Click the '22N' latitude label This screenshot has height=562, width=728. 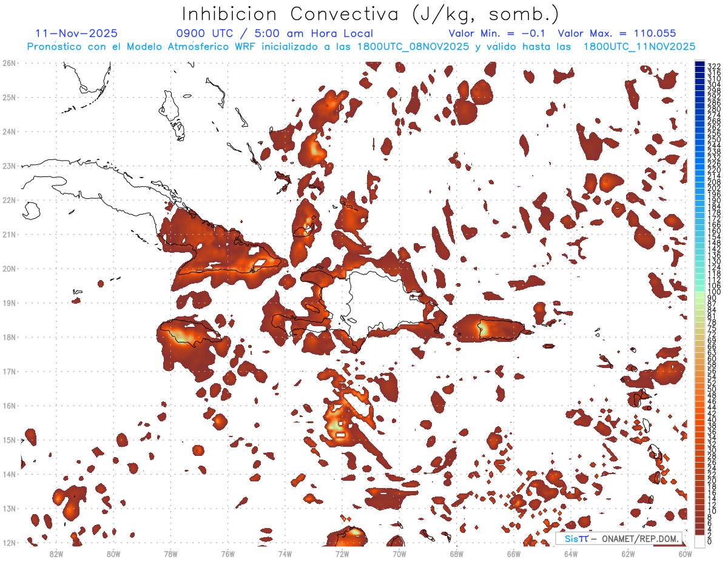point(9,200)
